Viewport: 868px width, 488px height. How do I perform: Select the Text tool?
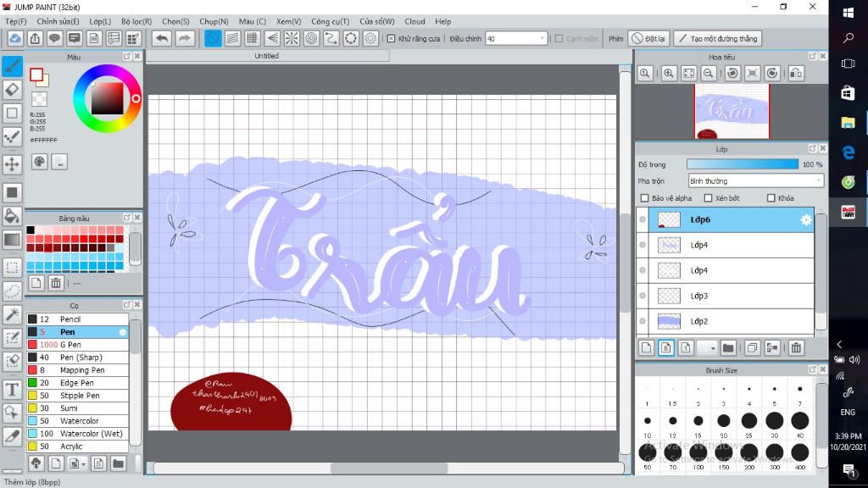pos(12,389)
